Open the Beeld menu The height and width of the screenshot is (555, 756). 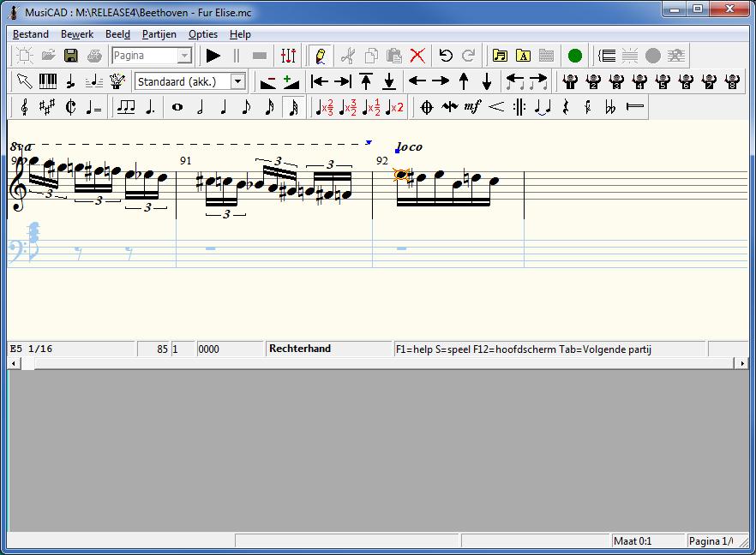117,34
